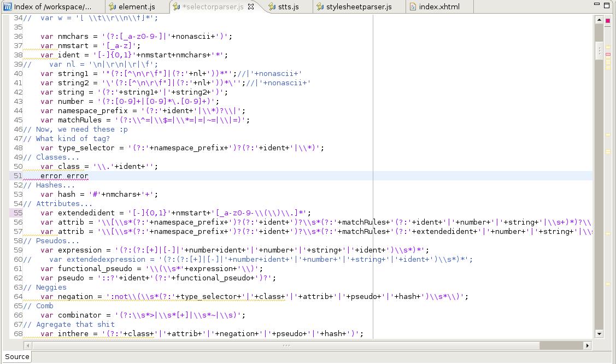This screenshot has height=364, width=616.
Task: Switch to the element.js tab
Action: click(x=132, y=7)
